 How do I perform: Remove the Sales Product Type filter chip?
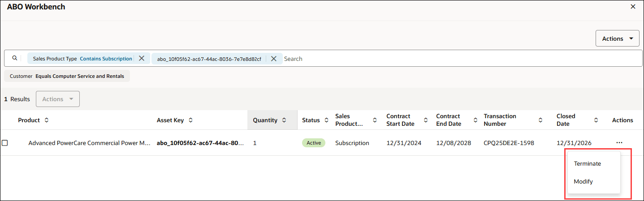[142, 58]
